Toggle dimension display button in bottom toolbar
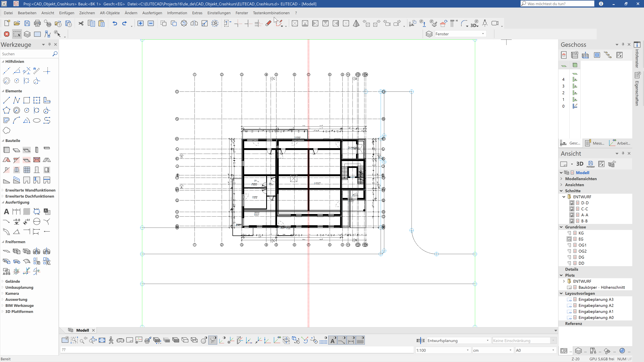Viewport: 644px width, 362px height. [x=351, y=340]
